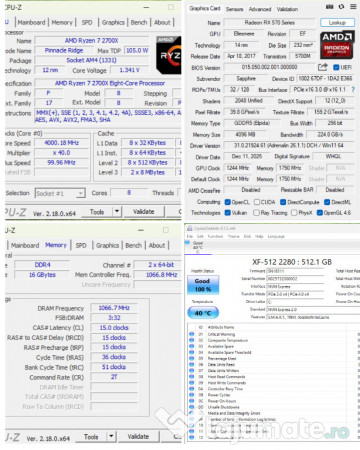Click the GPU-Z screenshot camera icon

329,7
